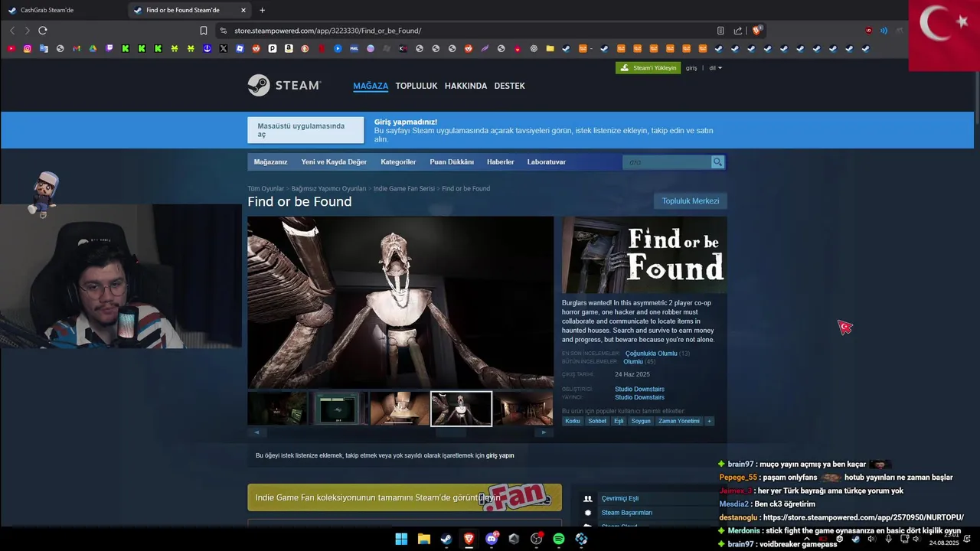
Task: Select the last visible screenshot thumbnail
Action: point(522,409)
